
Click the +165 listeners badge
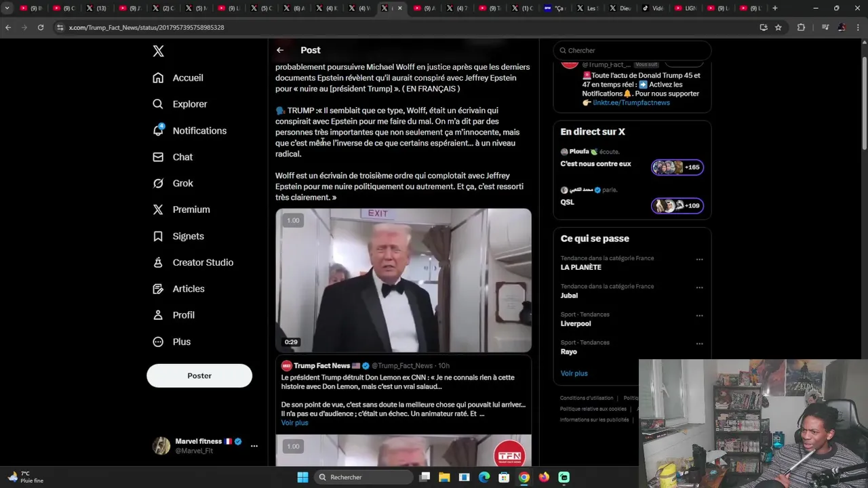pyautogui.click(x=677, y=167)
